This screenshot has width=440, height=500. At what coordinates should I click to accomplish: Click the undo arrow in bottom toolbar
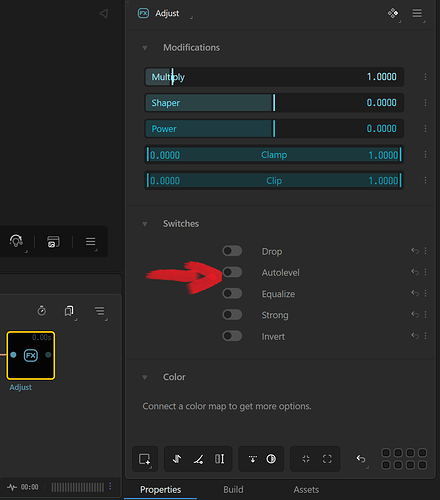click(361, 459)
